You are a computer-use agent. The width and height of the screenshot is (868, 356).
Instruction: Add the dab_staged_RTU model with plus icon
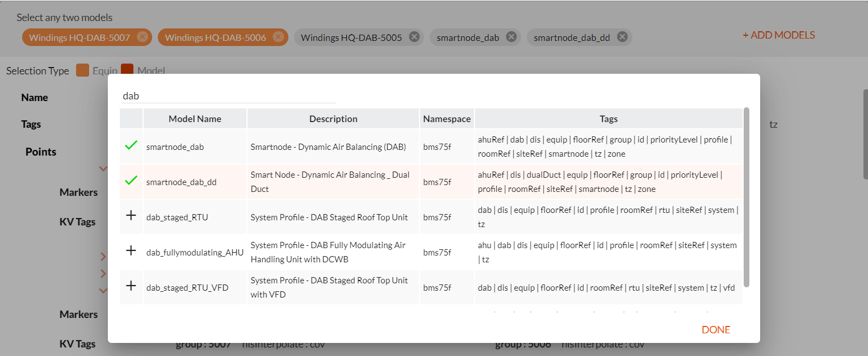coord(131,216)
